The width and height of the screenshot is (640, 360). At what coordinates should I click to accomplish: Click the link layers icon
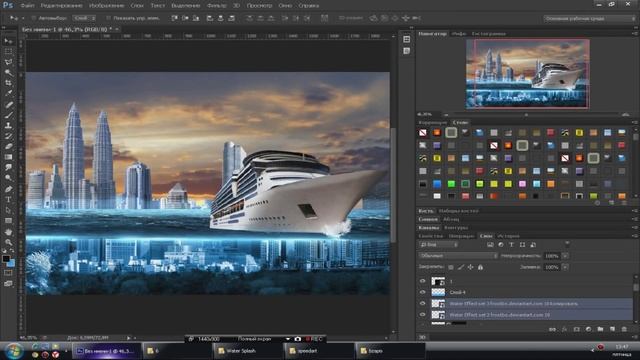pos(552,329)
